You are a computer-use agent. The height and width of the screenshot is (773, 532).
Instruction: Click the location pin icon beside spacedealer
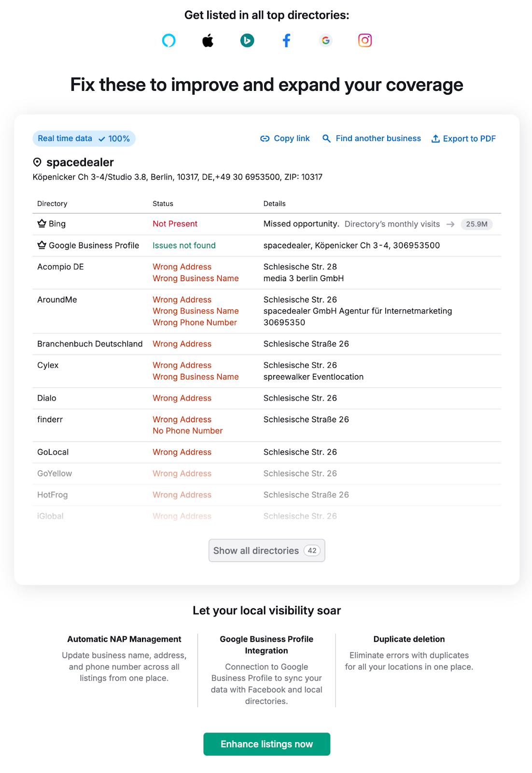[x=37, y=162]
